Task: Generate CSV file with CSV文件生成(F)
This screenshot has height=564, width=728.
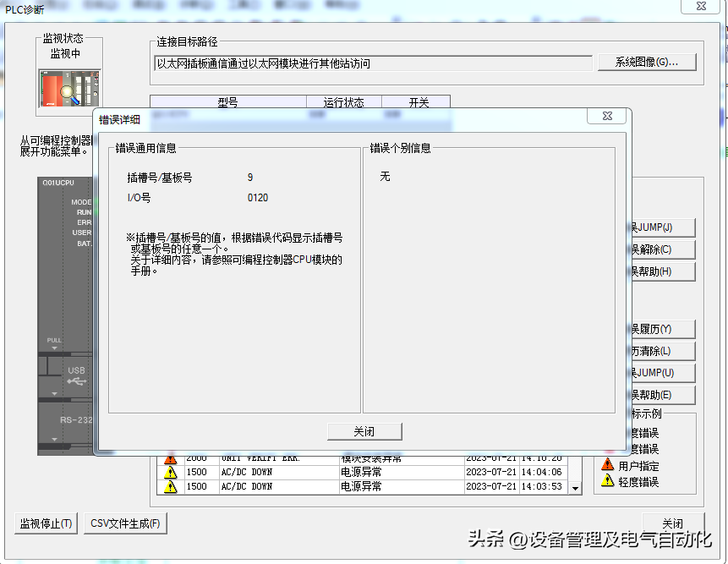Action: tap(125, 523)
